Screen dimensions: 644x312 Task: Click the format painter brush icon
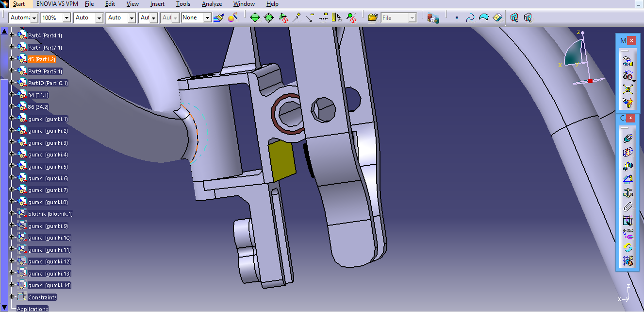(x=219, y=17)
